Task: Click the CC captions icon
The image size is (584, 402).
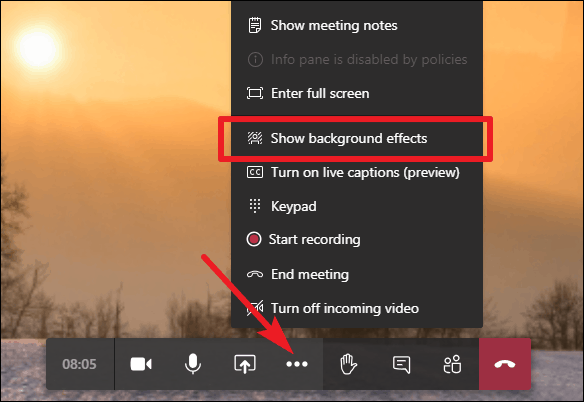Action: 255,172
